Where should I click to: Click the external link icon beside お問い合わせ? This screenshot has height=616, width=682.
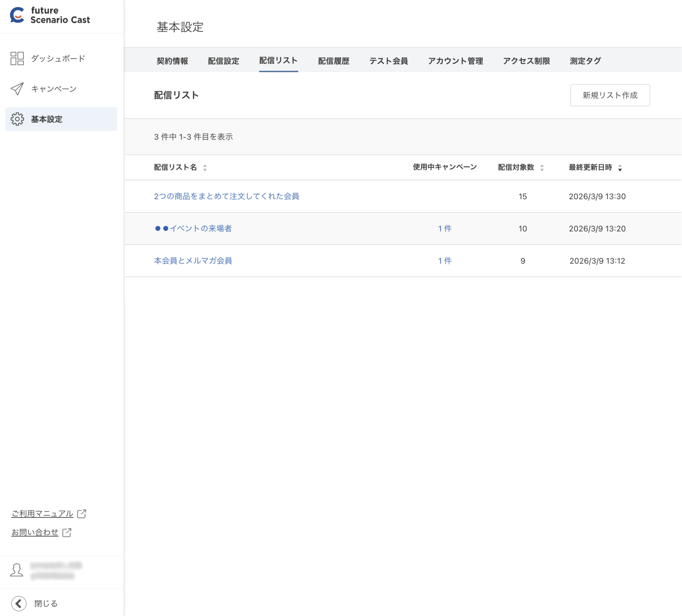[x=67, y=532]
